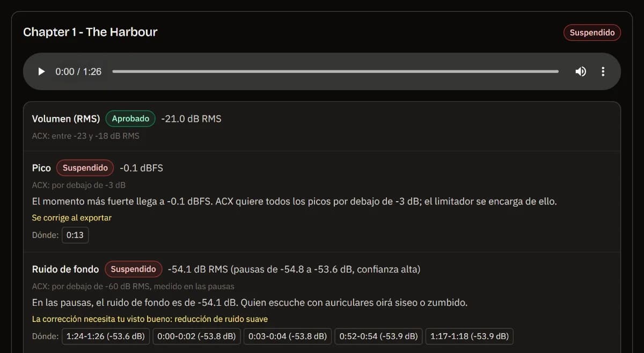Click the "-54.1 dB RMS (pausas de..." value
Screen dimensions: 644x353
294,269
